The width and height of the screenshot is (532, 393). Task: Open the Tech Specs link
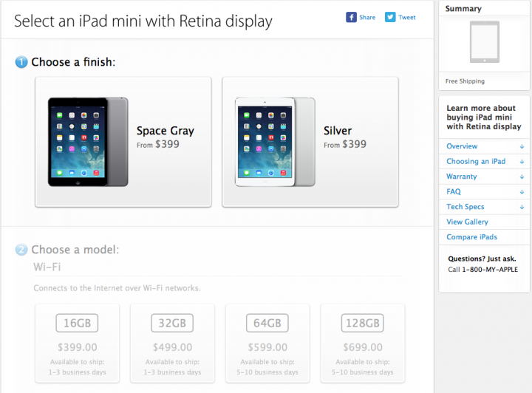pos(465,207)
